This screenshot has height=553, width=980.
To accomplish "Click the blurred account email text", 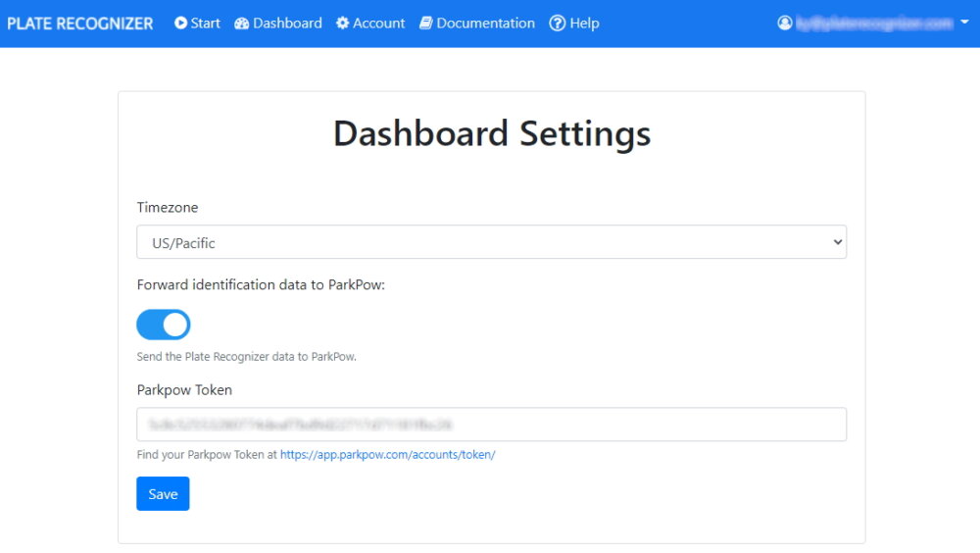I will tap(874, 24).
